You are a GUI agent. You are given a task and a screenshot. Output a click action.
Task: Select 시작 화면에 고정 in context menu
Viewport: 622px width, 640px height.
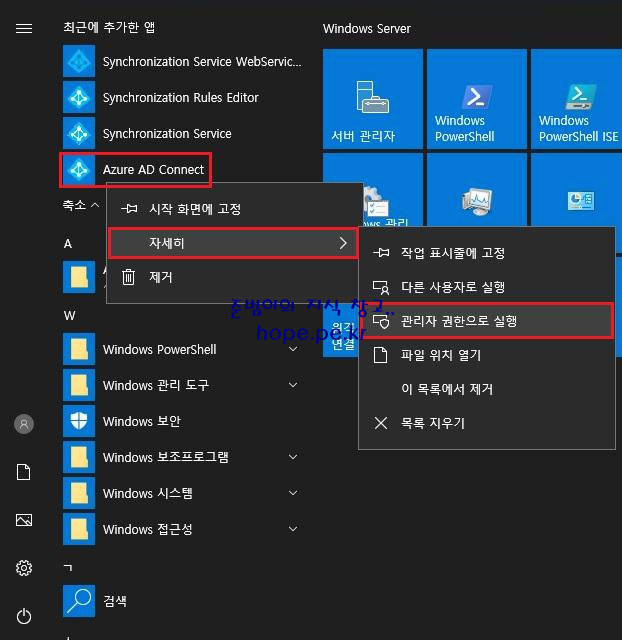tap(235, 209)
